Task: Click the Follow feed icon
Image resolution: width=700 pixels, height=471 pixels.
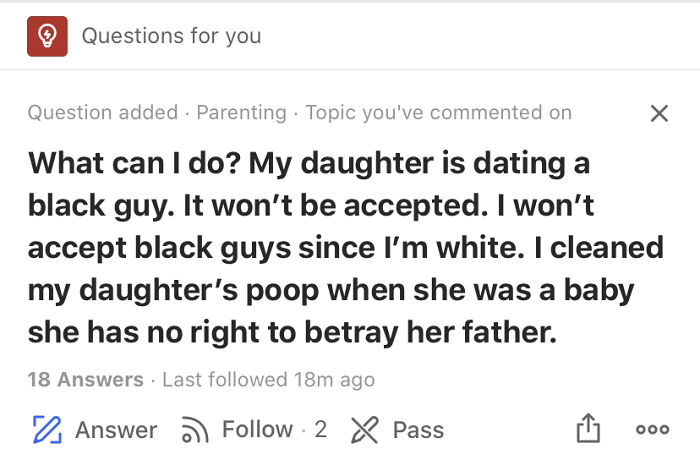Action: click(195, 429)
